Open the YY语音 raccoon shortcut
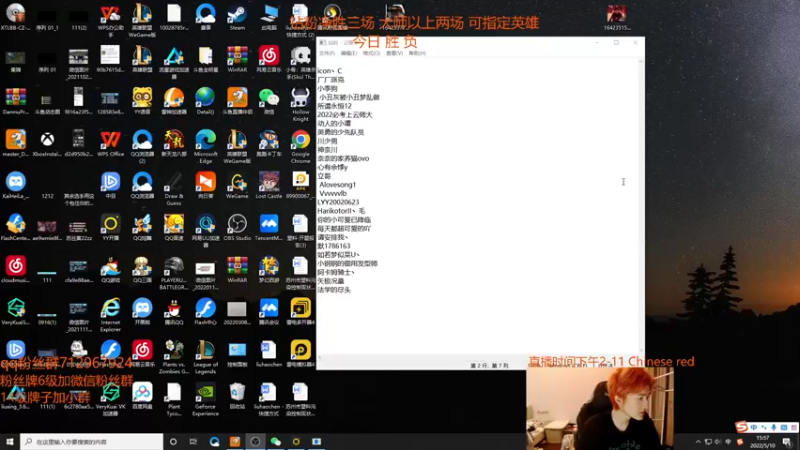800x450 pixels. [x=142, y=101]
